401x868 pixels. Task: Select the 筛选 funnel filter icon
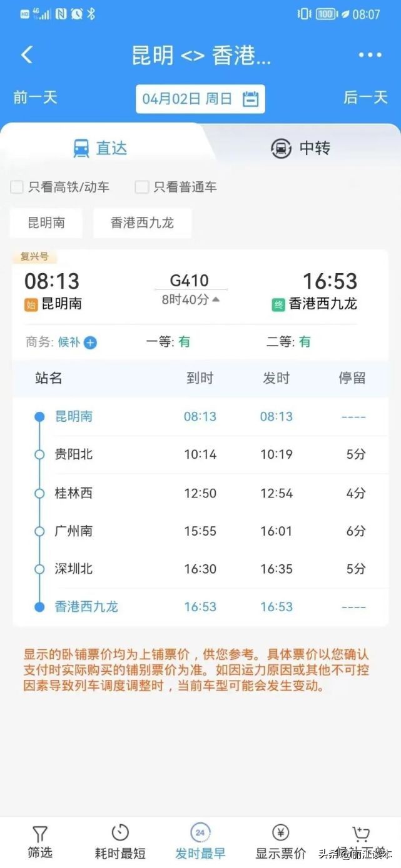click(x=39, y=833)
